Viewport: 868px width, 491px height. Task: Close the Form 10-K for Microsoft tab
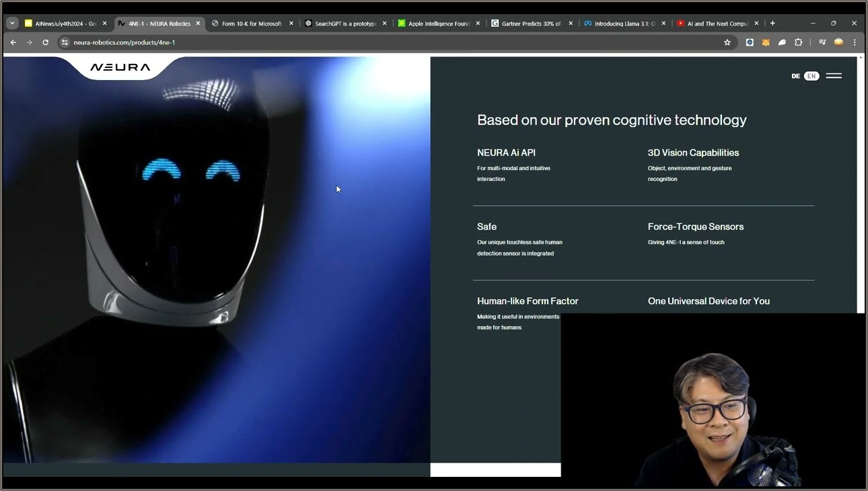[291, 23]
